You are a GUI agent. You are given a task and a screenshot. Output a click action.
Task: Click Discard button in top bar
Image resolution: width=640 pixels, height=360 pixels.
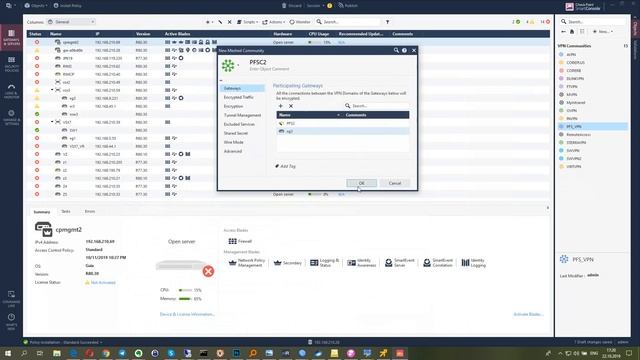click(x=291, y=6)
